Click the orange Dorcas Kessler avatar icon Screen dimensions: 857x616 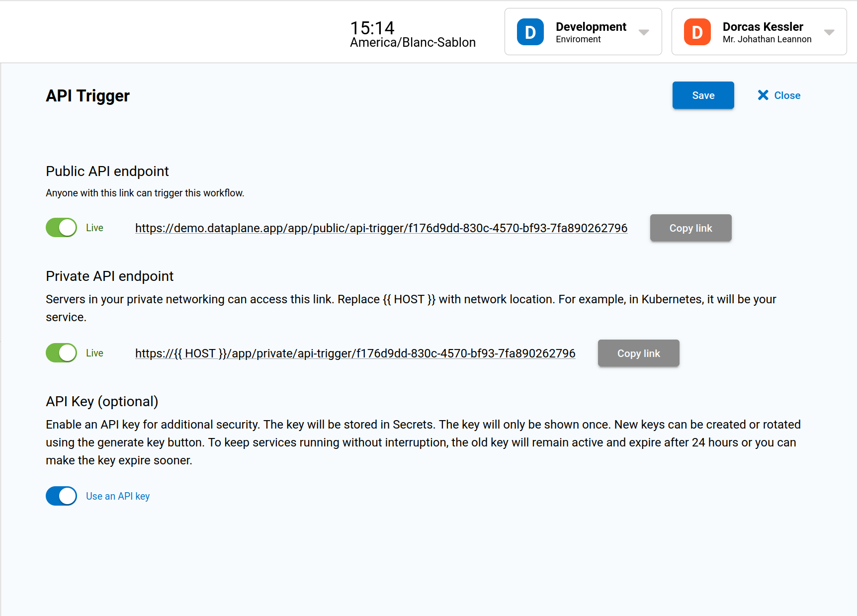tap(697, 32)
